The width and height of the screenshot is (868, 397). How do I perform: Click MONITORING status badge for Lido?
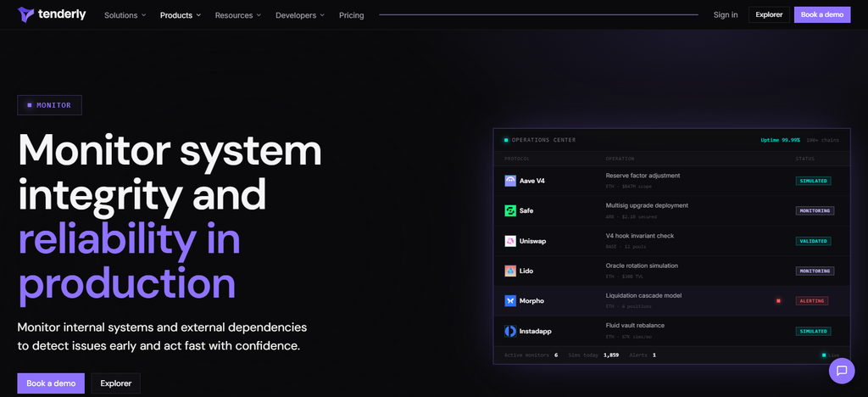(815, 271)
